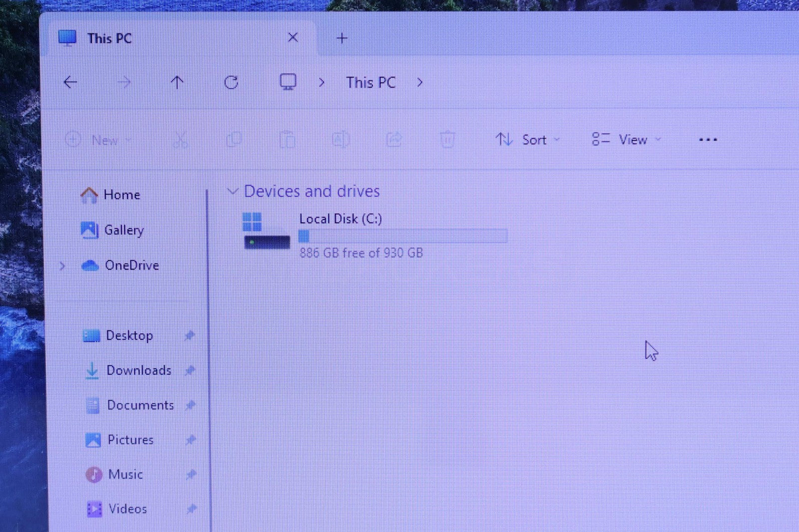Expand the OneDrive tree node

(62, 266)
